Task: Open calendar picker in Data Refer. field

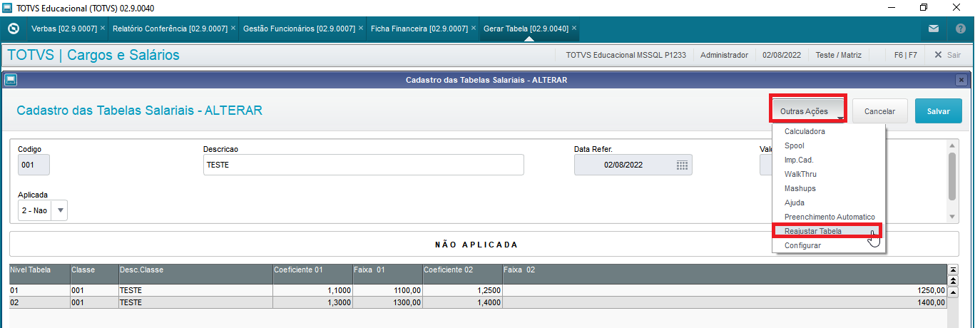Action: [x=682, y=165]
